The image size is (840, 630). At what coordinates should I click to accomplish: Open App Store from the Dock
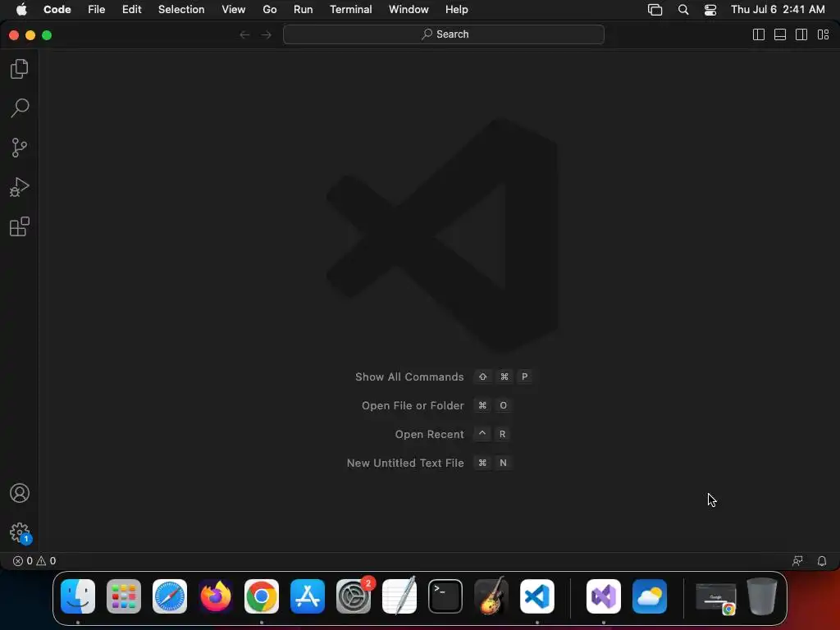(x=308, y=596)
